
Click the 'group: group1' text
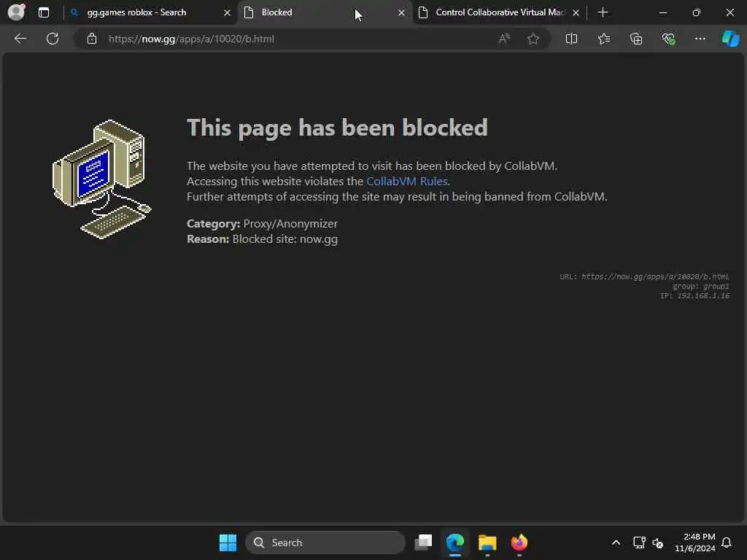click(x=701, y=286)
